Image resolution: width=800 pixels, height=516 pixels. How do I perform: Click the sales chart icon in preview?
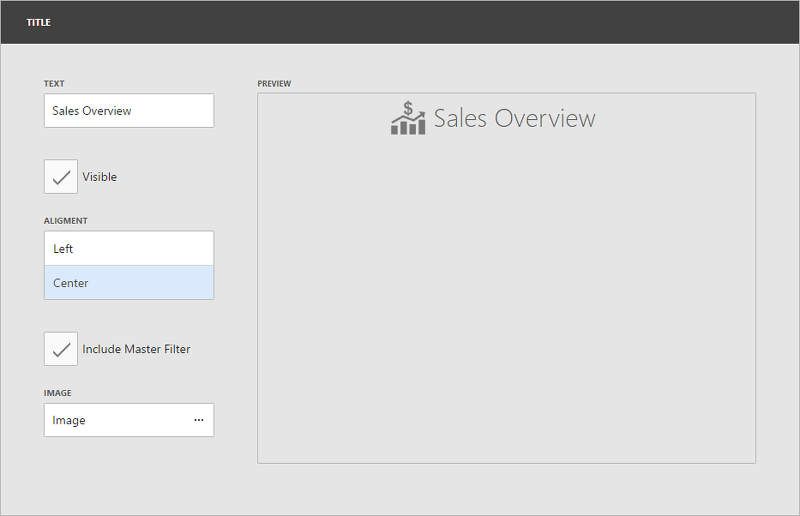pos(408,118)
